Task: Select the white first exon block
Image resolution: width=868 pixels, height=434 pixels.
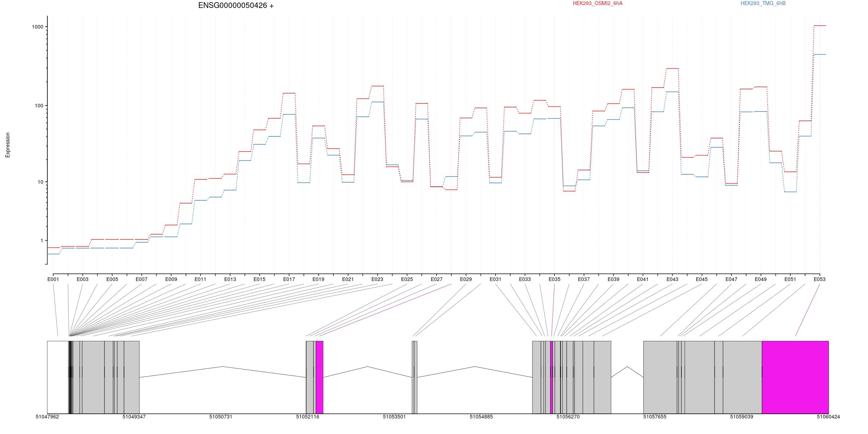Action: click(x=58, y=377)
